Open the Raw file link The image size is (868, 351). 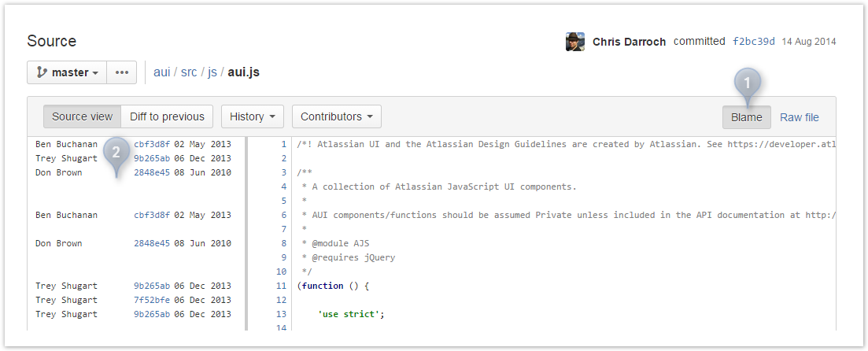(x=800, y=117)
